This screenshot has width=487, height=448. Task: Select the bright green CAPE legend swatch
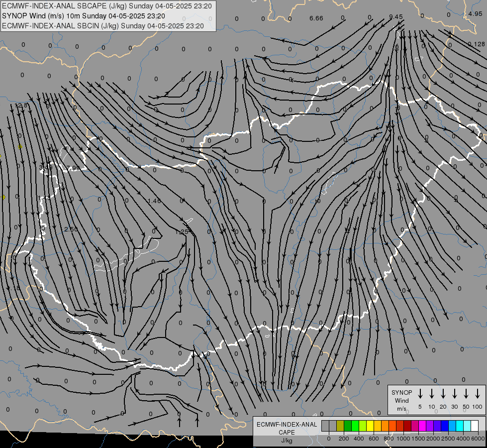click(x=355, y=426)
